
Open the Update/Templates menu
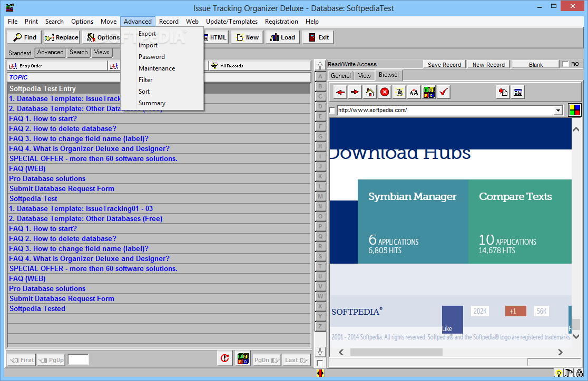click(x=232, y=22)
